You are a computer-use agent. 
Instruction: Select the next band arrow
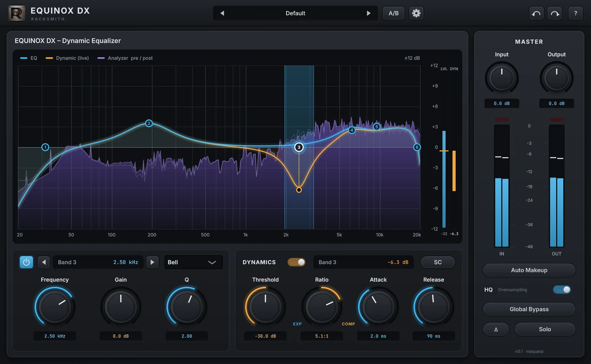click(152, 262)
